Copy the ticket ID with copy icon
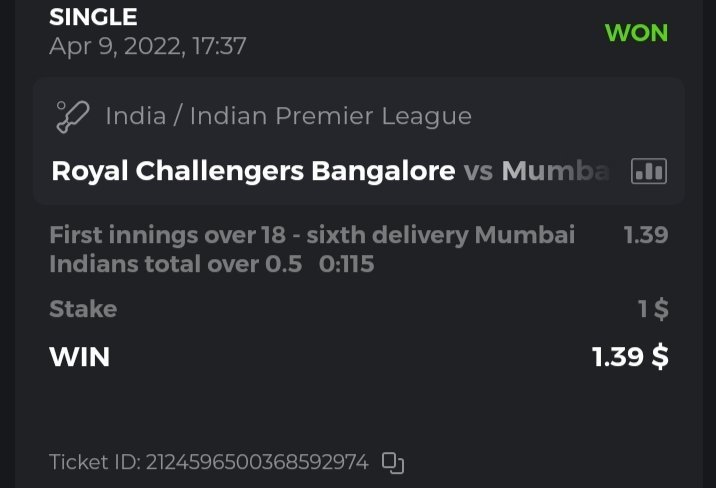 pos(393,463)
